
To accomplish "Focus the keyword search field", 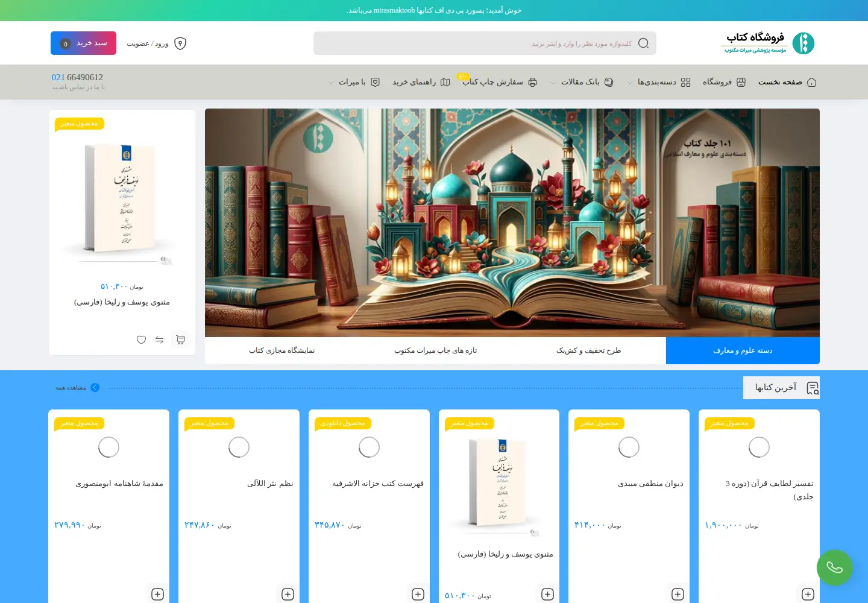I will pyautogui.click(x=485, y=43).
